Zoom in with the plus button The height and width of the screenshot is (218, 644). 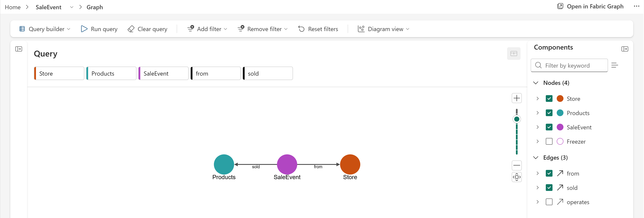[517, 98]
